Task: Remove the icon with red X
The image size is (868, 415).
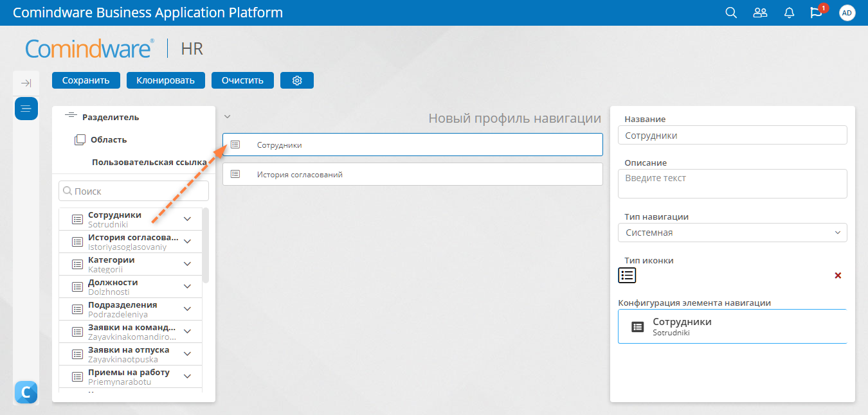Action: click(x=838, y=275)
